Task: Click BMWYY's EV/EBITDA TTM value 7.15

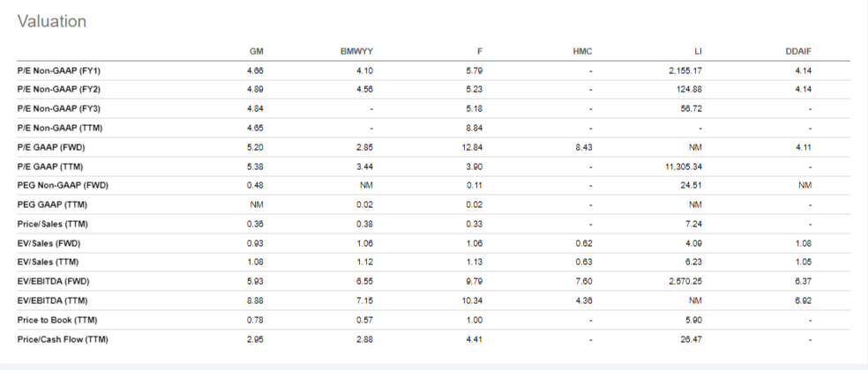Action: click(x=365, y=300)
